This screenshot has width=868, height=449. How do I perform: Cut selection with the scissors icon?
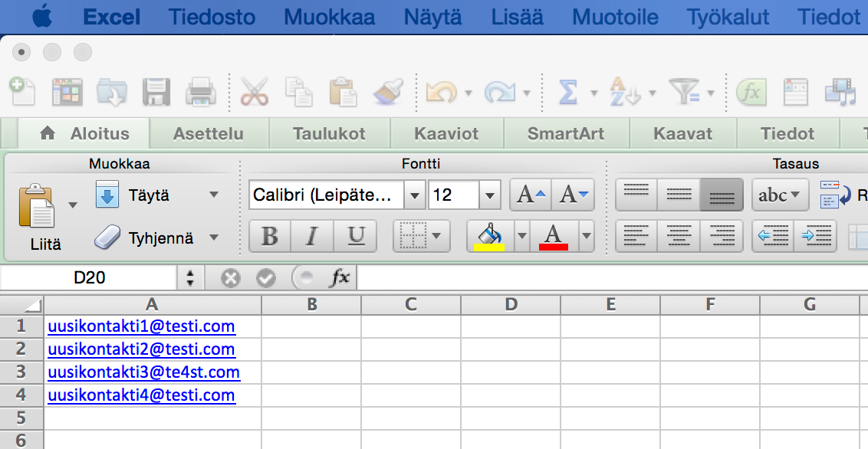[255, 92]
